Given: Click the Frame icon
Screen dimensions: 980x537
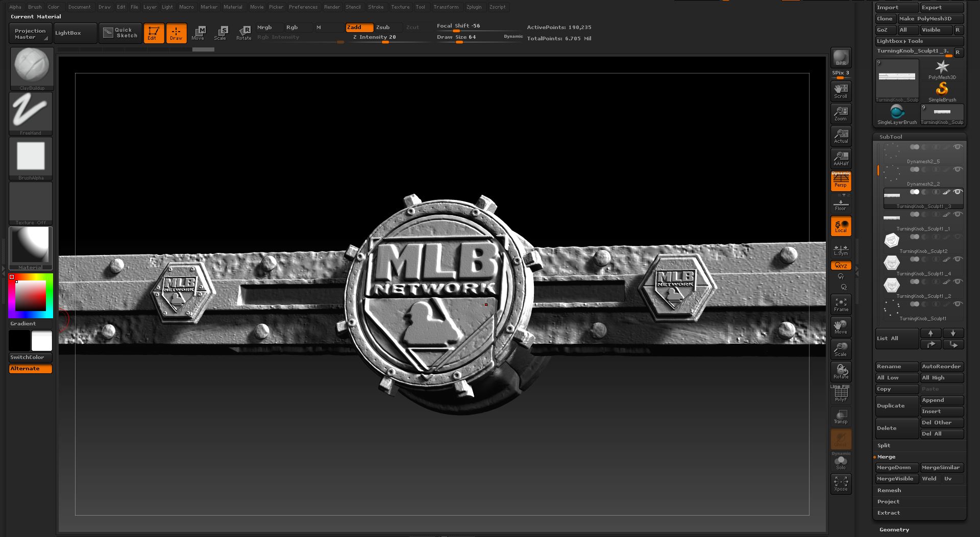Looking at the screenshot, I should (x=841, y=304).
